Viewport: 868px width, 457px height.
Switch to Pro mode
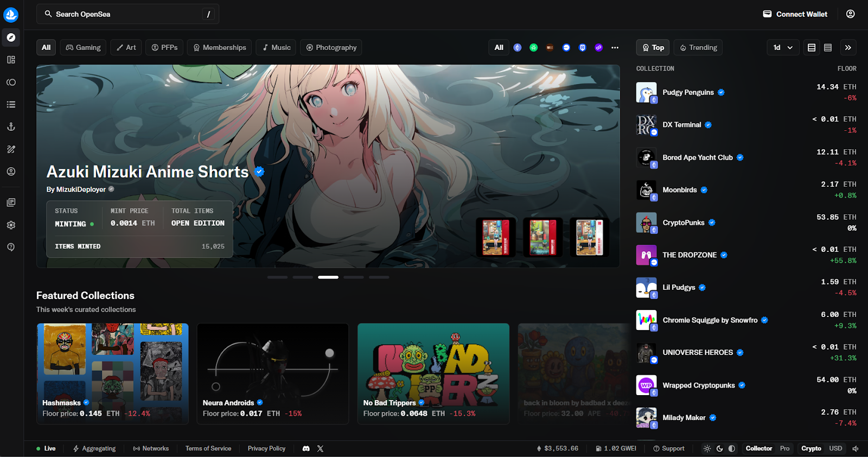[x=784, y=448]
